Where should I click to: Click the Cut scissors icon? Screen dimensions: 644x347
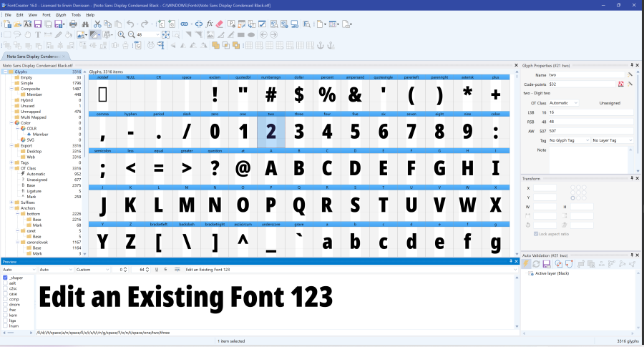[x=97, y=24]
